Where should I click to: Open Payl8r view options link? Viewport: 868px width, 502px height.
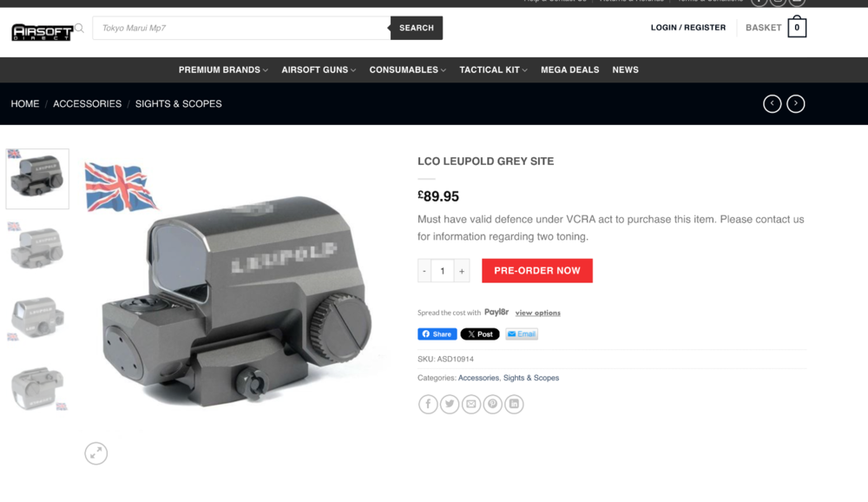[537, 313]
